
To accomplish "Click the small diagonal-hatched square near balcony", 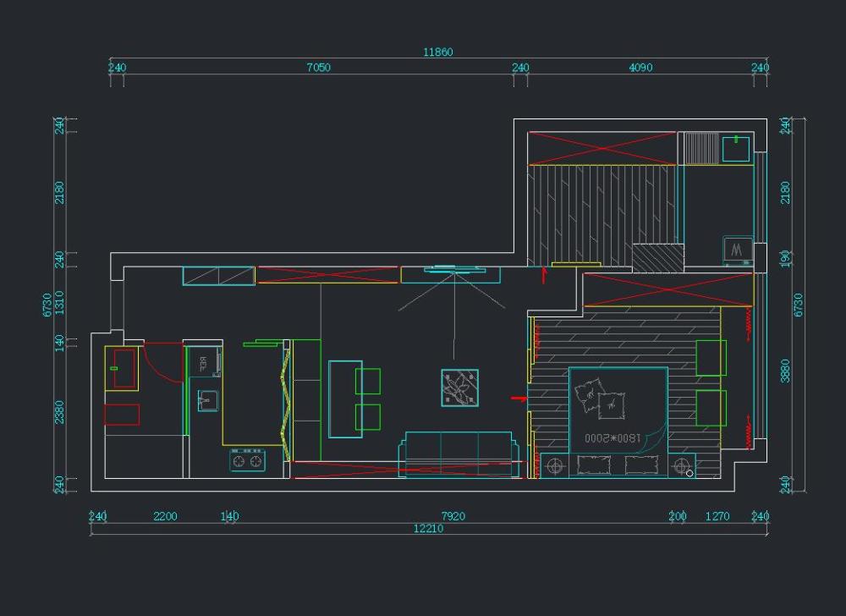I will click(x=657, y=257).
